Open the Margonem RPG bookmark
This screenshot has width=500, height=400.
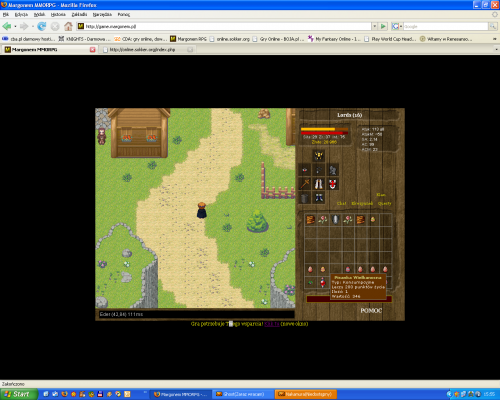(x=189, y=39)
